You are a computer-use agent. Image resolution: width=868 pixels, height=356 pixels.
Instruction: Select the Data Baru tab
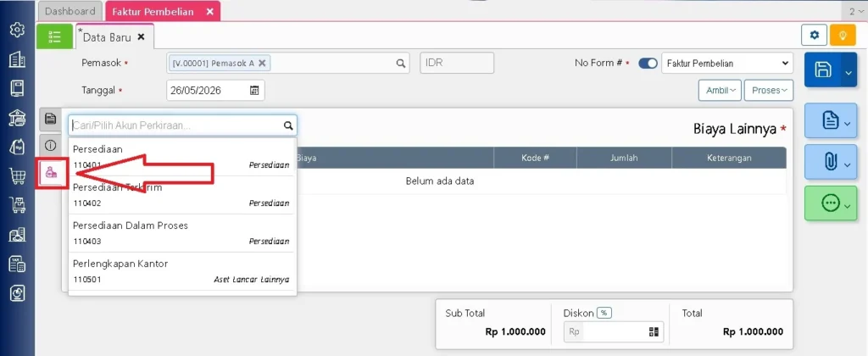(107, 37)
